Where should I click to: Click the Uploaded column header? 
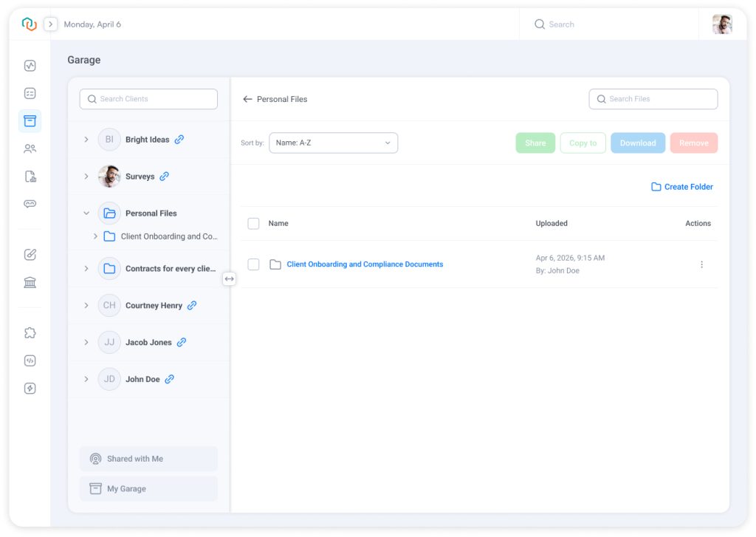point(551,223)
